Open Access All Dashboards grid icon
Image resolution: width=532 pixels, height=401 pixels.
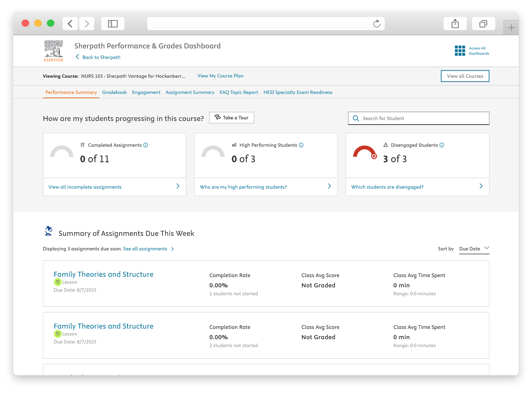coord(460,51)
